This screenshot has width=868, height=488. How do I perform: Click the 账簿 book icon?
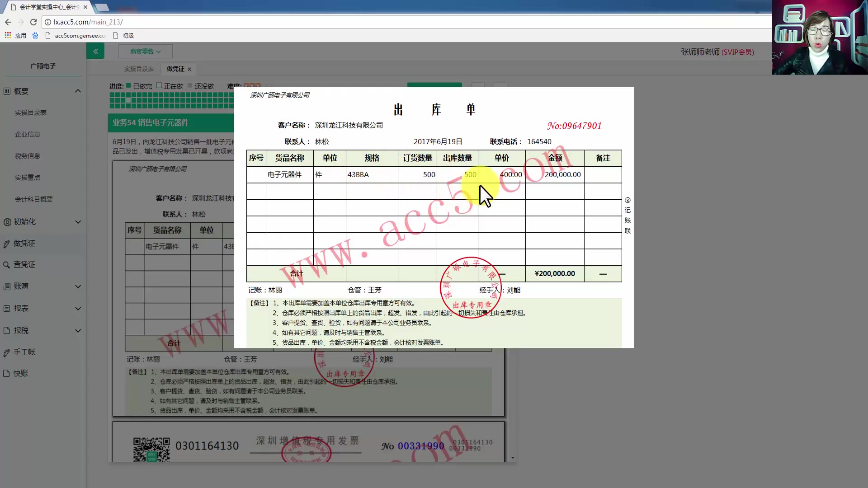click(7, 286)
